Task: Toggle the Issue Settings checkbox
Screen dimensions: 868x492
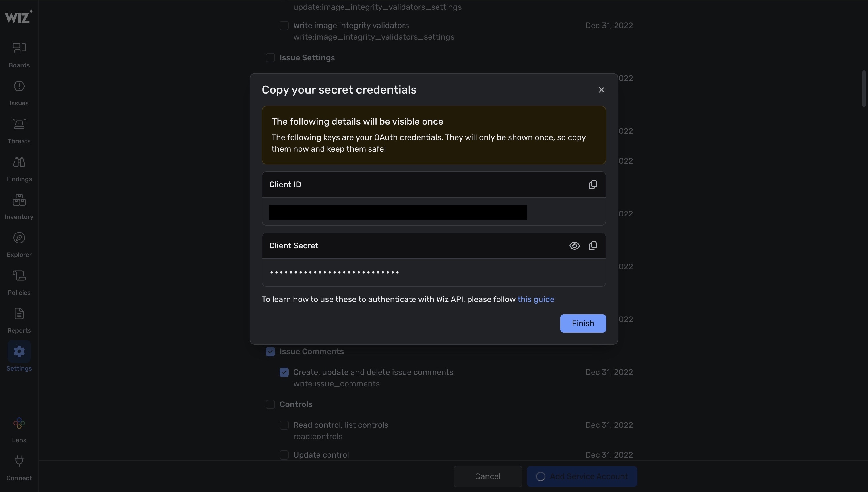Action: [x=270, y=58]
